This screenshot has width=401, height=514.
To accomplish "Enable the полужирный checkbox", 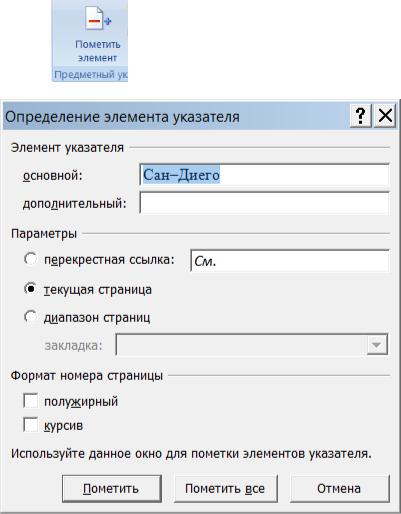I will (x=31, y=401).
